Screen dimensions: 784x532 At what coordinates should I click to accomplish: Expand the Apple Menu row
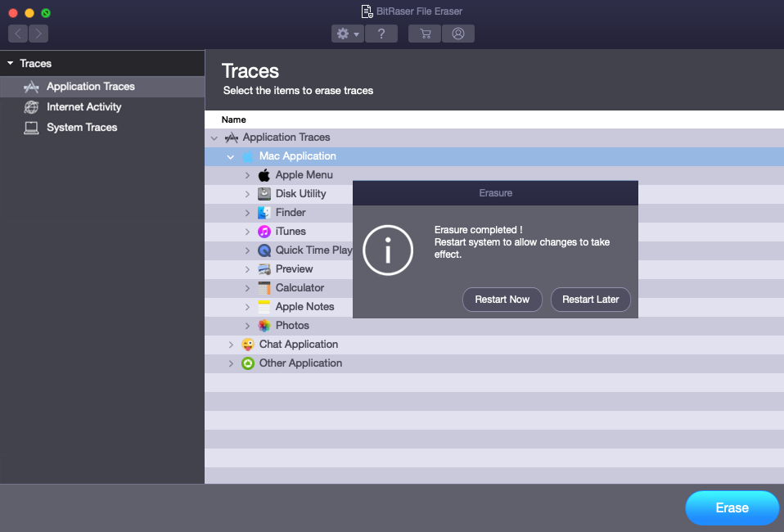tap(247, 175)
